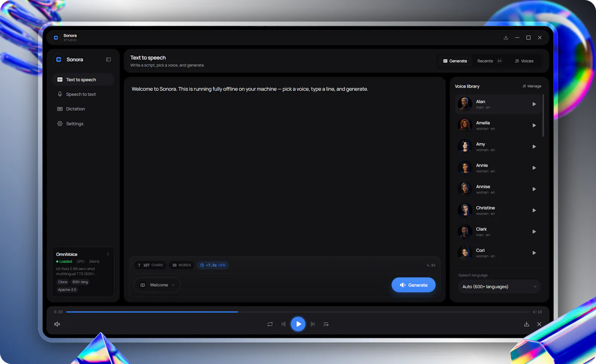Toggle loop repeat in player

coord(270,324)
